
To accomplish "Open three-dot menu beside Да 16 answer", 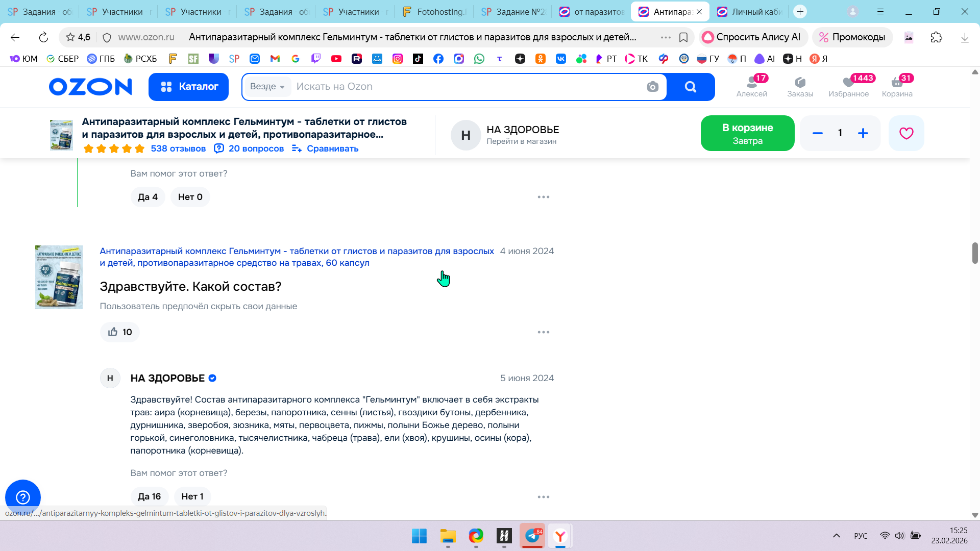I will coord(543,497).
